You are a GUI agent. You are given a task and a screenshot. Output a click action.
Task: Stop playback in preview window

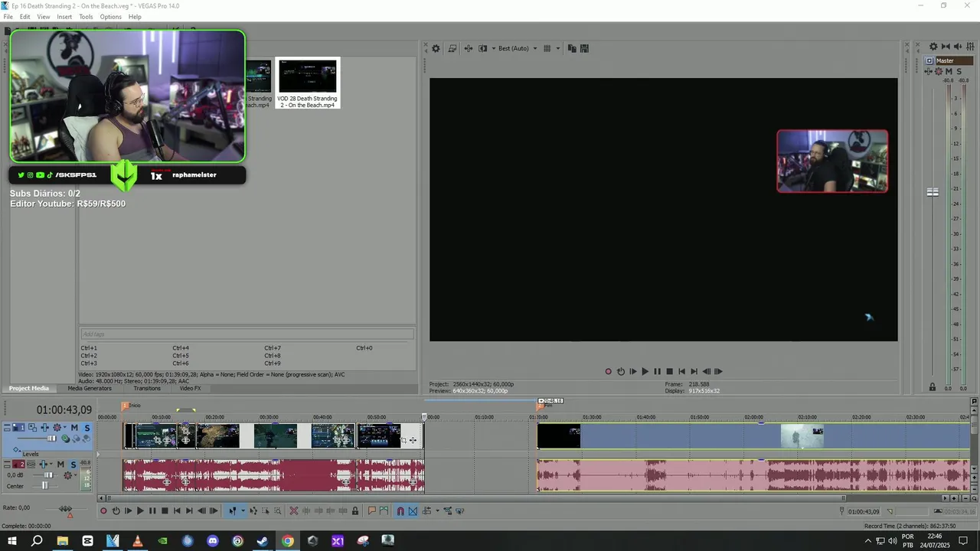(669, 371)
